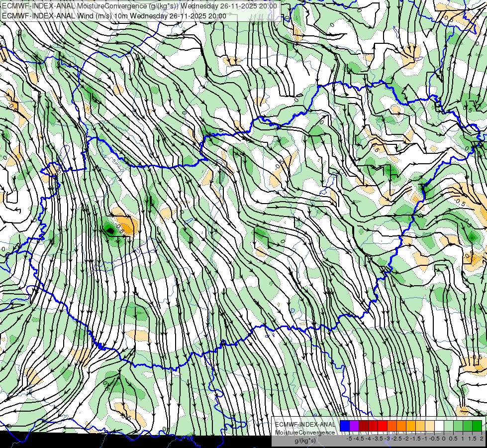Choose the amber swatch between -2 and -1.5
Screen dimensions: 487x448
click(x=411, y=426)
